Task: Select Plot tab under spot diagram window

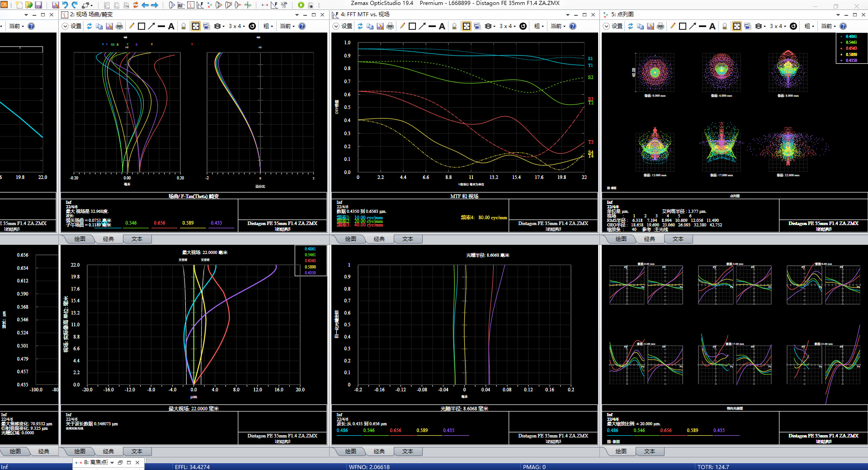Action: pos(621,239)
